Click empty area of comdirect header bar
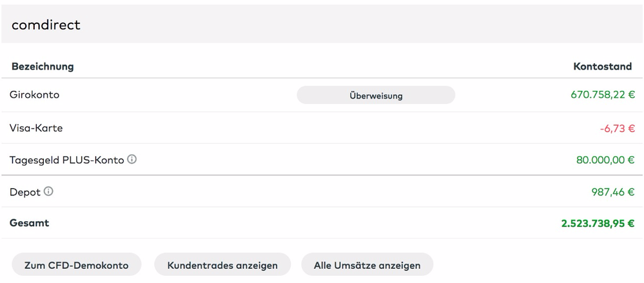Screen dimensions: 644x283 point(355,24)
